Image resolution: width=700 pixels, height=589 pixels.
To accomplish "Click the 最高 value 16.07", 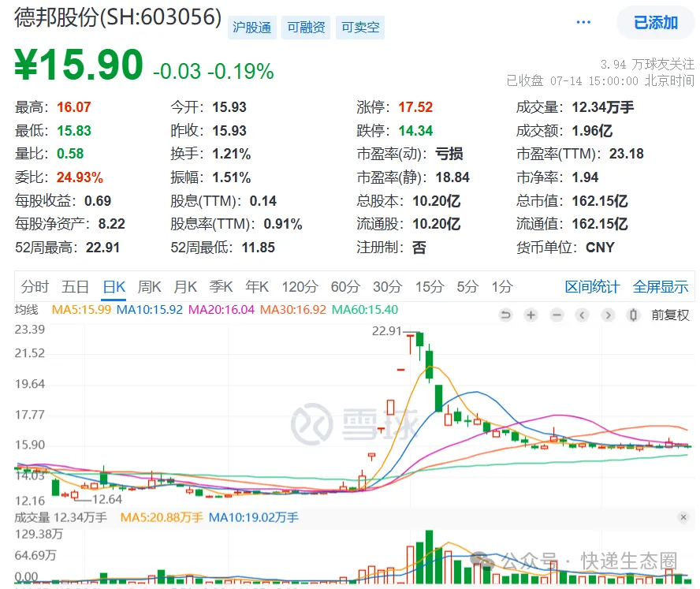I will click(73, 107).
